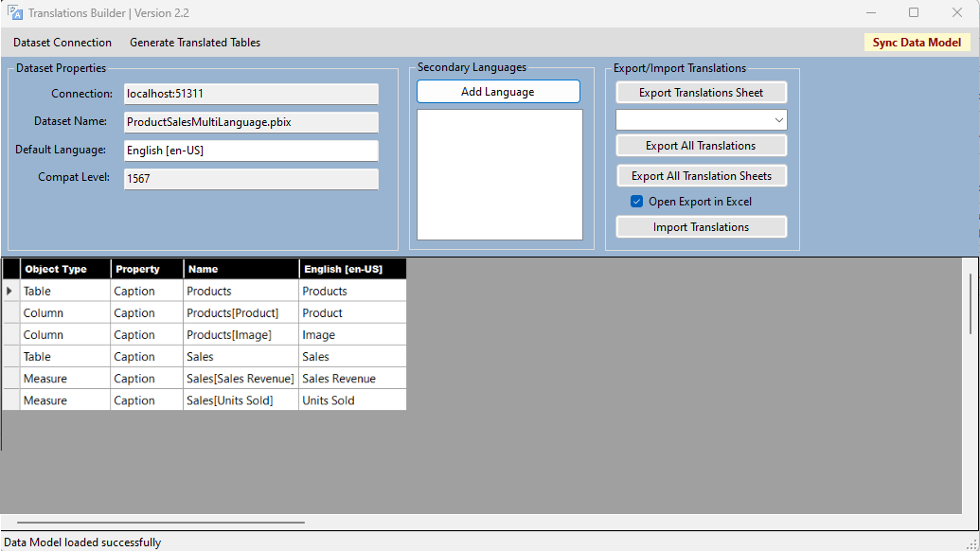Viewport: 980px width, 551px height.
Task: Click the Default Language field
Action: click(251, 149)
